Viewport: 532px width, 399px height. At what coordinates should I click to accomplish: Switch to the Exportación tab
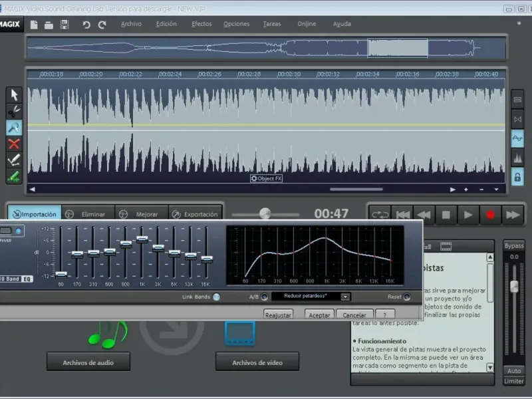196,214
